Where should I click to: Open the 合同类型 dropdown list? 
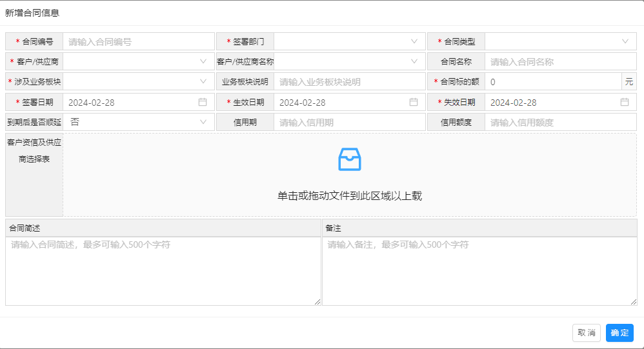point(560,41)
